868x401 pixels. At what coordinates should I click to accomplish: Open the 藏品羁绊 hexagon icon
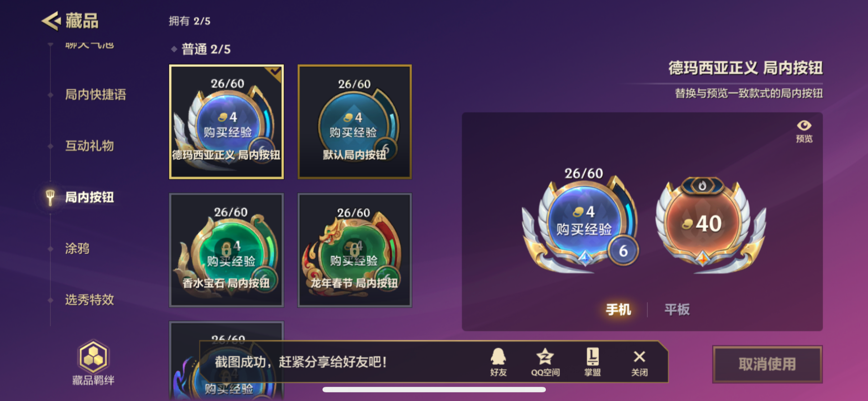coord(93,357)
